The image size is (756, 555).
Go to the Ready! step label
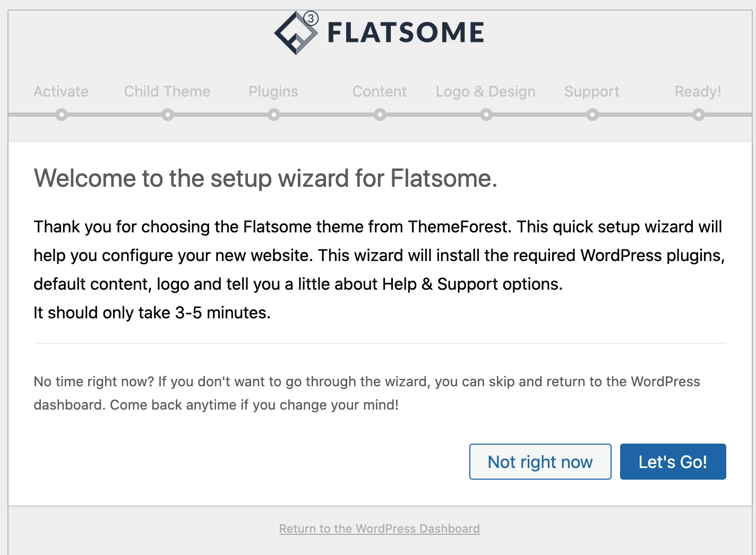click(x=698, y=91)
